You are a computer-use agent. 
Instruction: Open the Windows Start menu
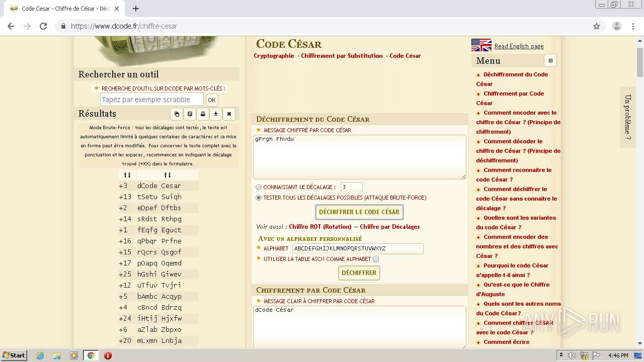click(14, 355)
